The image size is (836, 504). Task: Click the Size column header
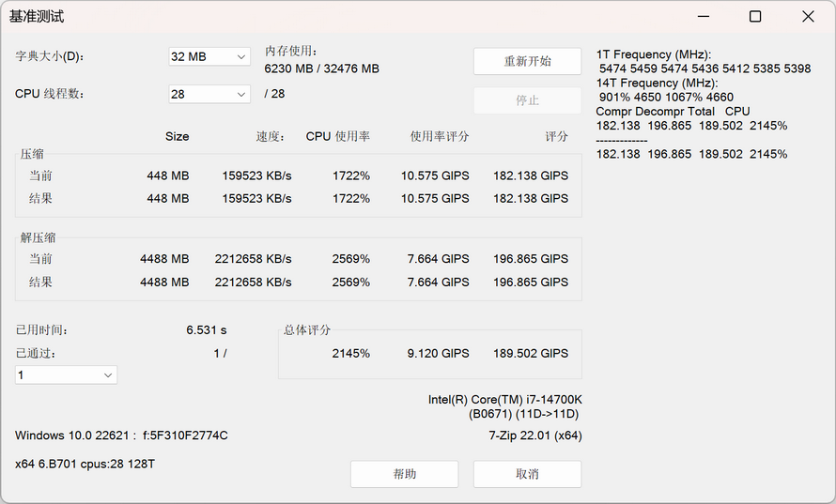point(177,136)
